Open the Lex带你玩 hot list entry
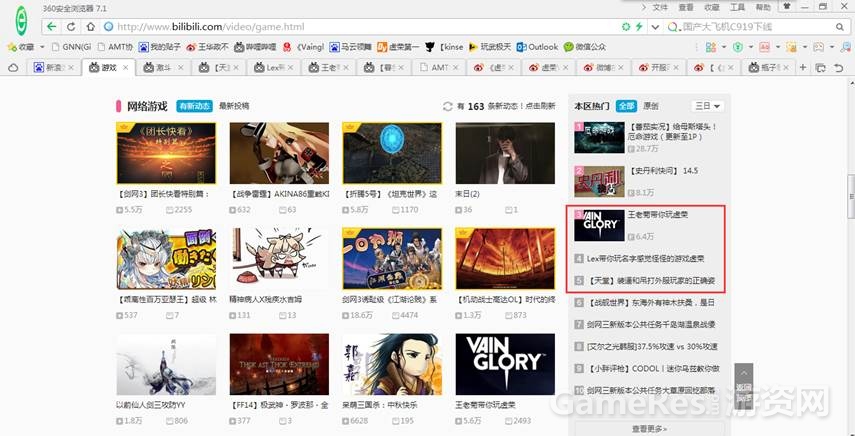The height and width of the screenshot is (436, 855). coord(645,259)
